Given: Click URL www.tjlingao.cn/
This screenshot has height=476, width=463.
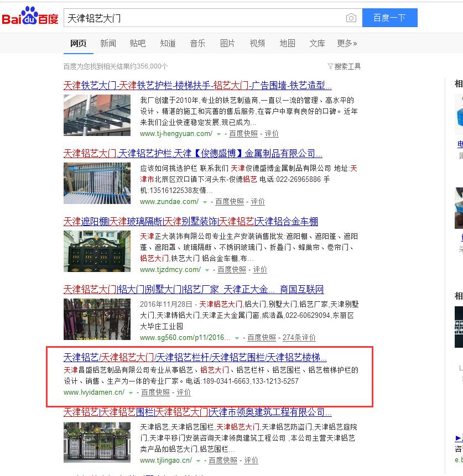Looking at the screenshot, I should point(166,460).
